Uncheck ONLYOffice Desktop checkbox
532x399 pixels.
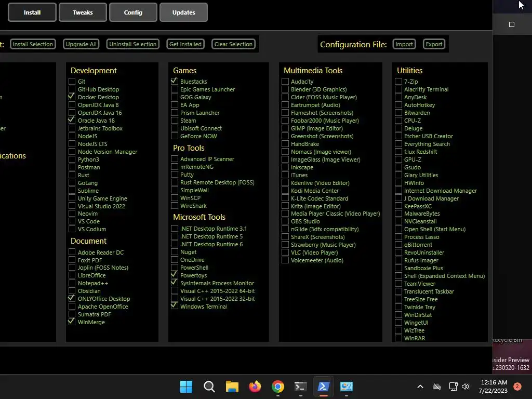click(72, 299)
